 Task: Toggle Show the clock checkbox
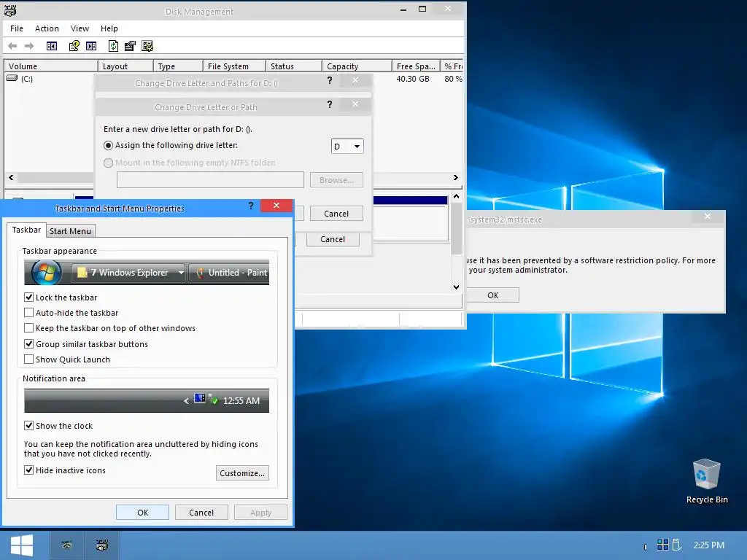(29, 426)
